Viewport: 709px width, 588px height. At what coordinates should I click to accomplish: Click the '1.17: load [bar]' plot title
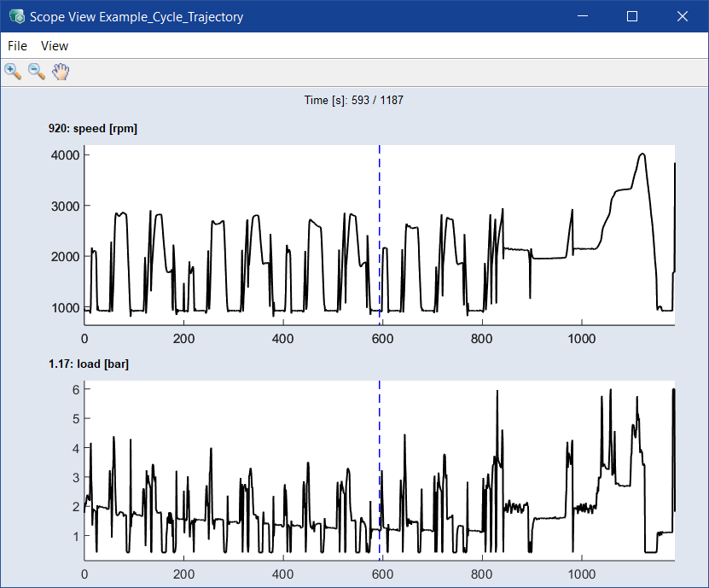point(89,364)
